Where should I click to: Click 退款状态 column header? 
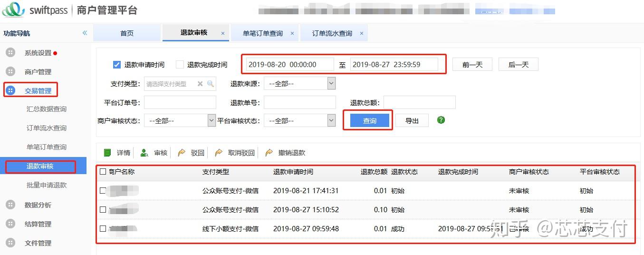pyautogui.click(x=404, y=172)
